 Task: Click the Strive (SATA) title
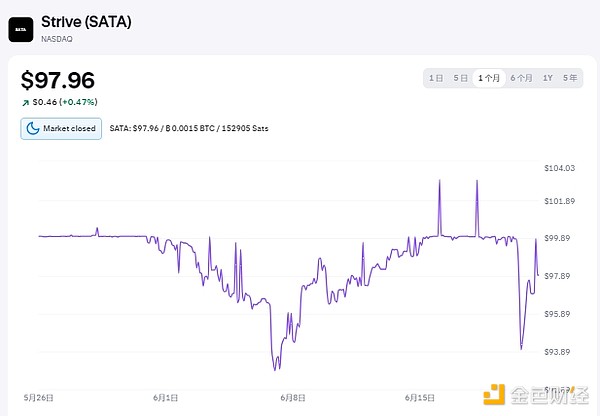(86, 22)
